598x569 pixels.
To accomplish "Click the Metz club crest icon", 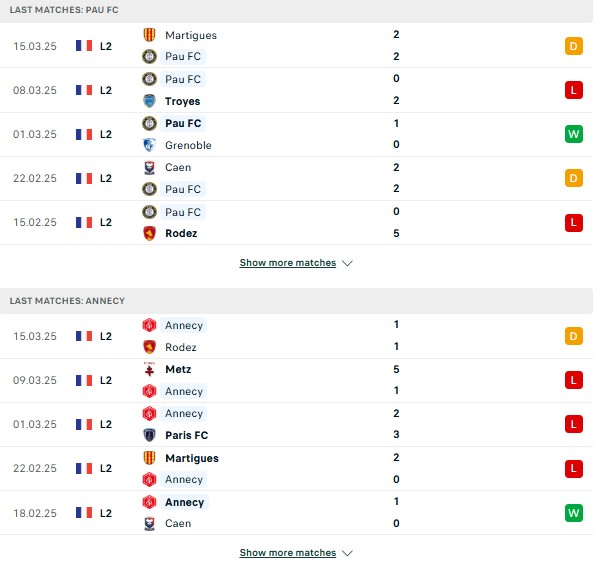I will click(x=149, y=369).
